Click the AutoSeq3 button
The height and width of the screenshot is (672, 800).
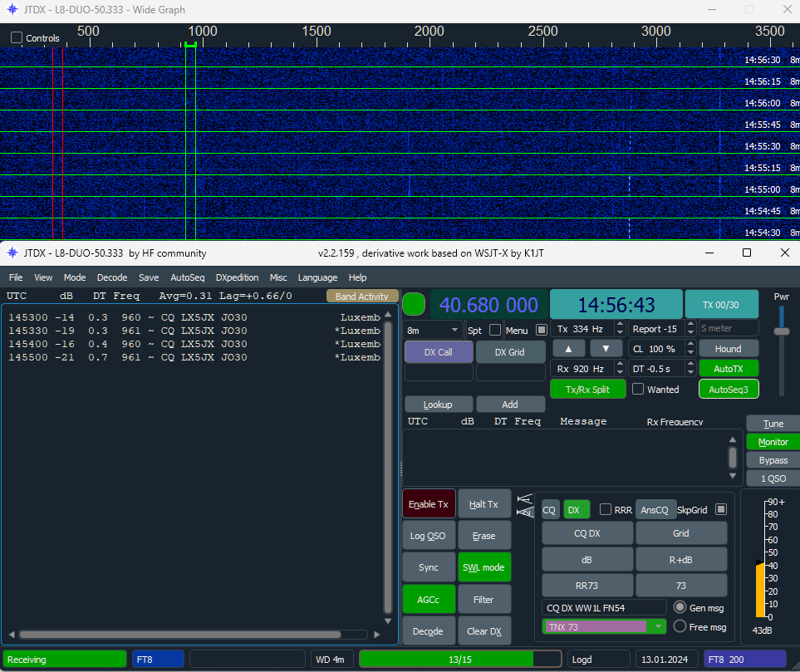pyautogui.click(x=729, y=390)
